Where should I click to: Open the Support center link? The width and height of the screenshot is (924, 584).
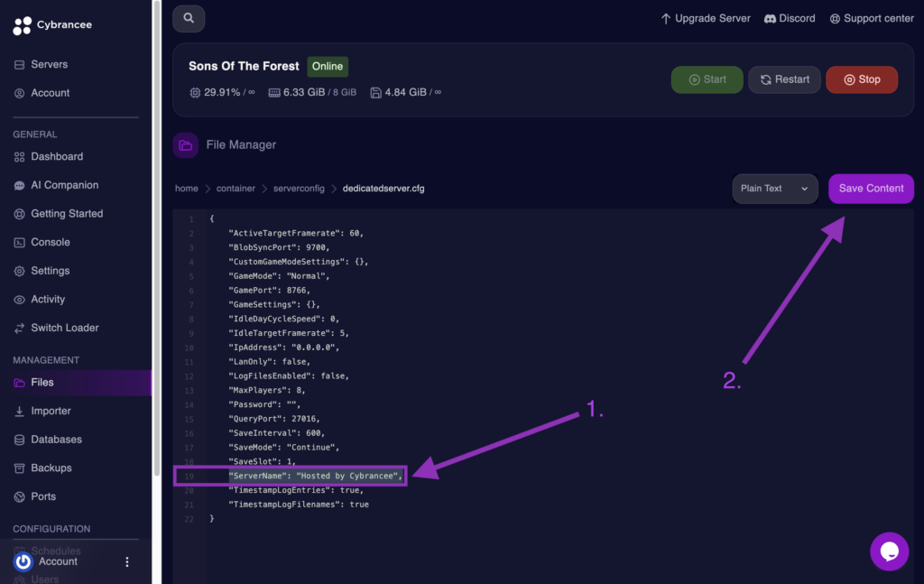point(872,19)
